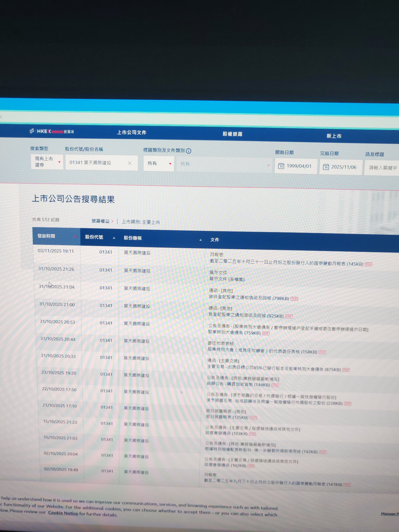
Task: Open 主要交易 出售目標公司85% circular (875KB)
Action: (x=274, y=368)
